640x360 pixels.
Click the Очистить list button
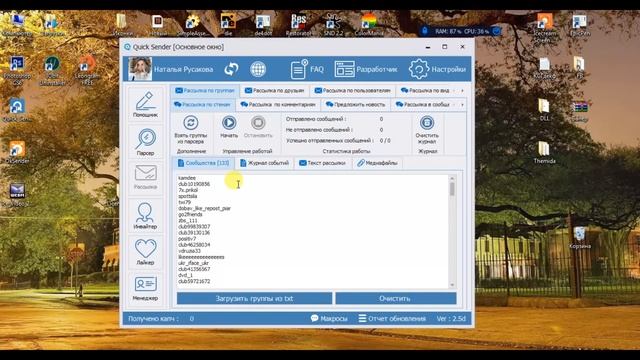396,298
